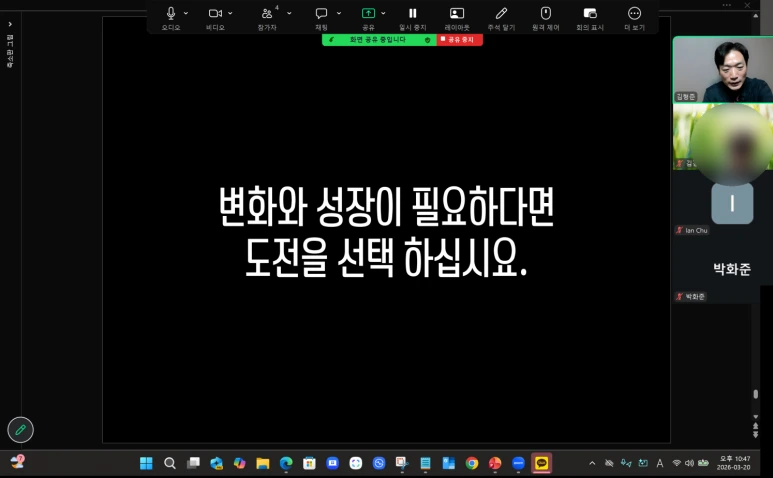The width and height of the screenshot is (773, 478).
Task: Select the 박화준 participant tile
Action: (x=723, y=269)
